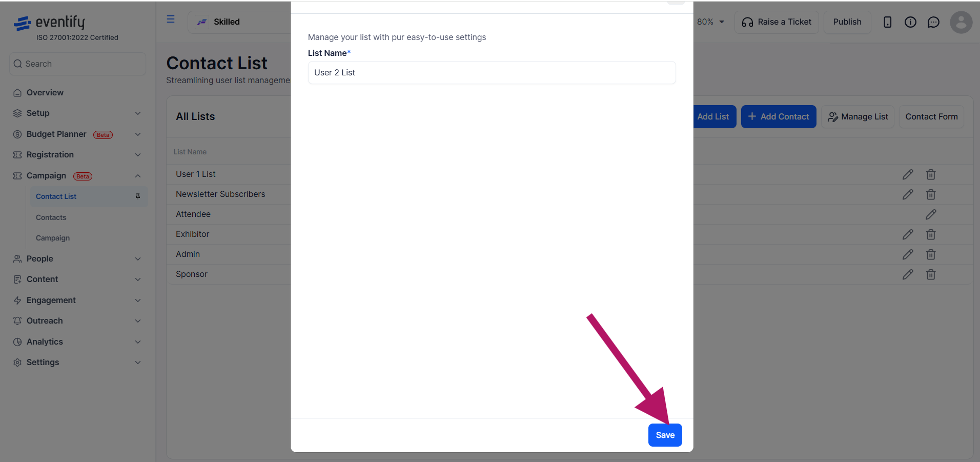This screenshot has height=462, width=980.
Task: Select Newsletter Subscribers list name
Action: (220, 194)
